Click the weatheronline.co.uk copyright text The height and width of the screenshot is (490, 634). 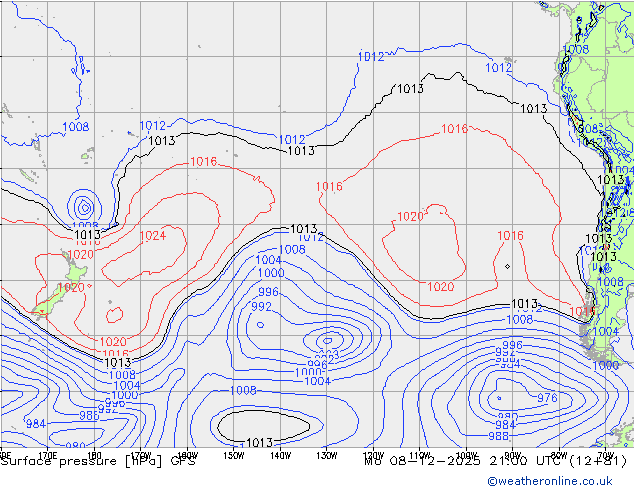click(x=550, y=481)
